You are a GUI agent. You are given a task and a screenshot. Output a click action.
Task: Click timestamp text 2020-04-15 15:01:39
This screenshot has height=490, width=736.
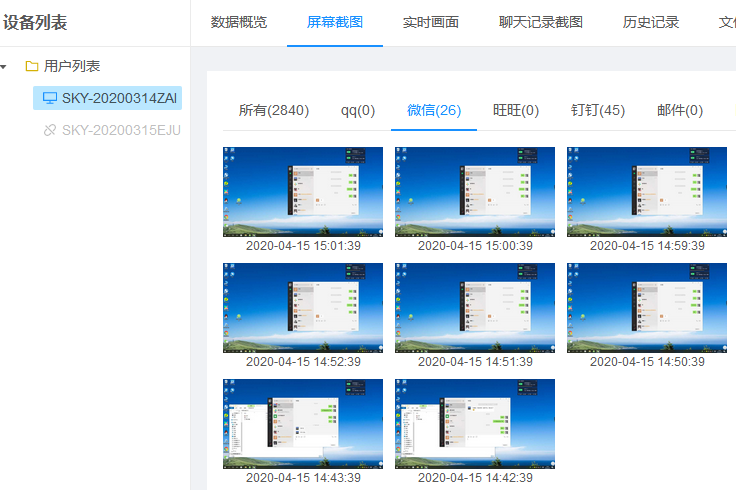pos(303,245)
